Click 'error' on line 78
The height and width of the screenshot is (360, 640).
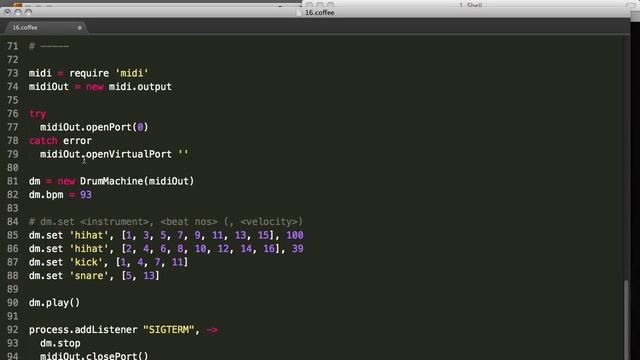tap(77, 140)
